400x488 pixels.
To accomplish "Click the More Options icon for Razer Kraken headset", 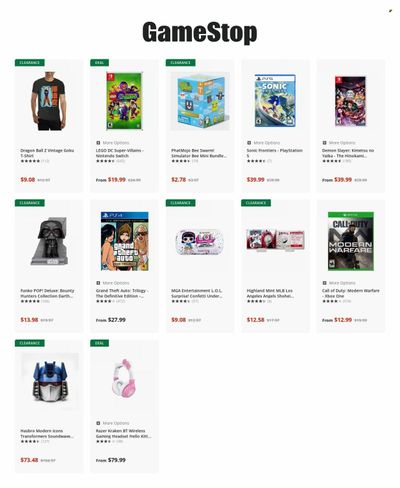I will click(x=98, y=423).
